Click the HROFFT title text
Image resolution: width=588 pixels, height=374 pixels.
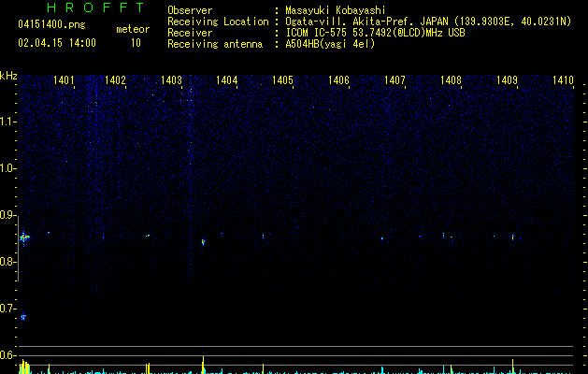[96, 7]
